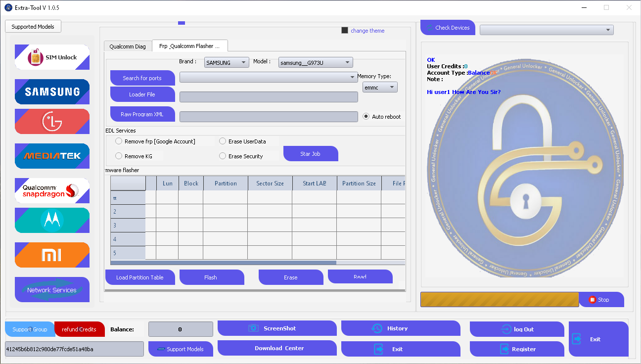Open the Memory Type emmc dropdown
Screen dimensions: 641x364
coord(380,88)
